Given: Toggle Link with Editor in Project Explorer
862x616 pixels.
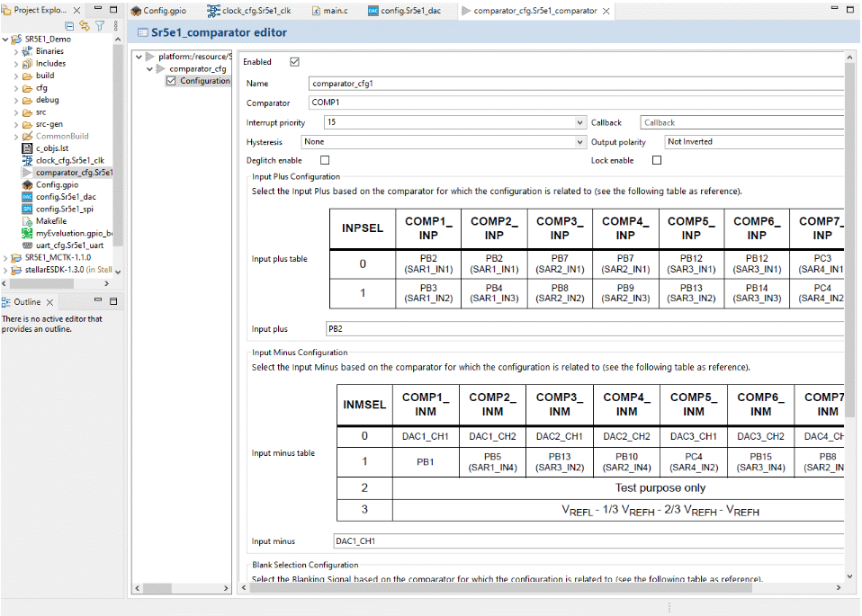Looking at the screenshot, I should (84, 26).
